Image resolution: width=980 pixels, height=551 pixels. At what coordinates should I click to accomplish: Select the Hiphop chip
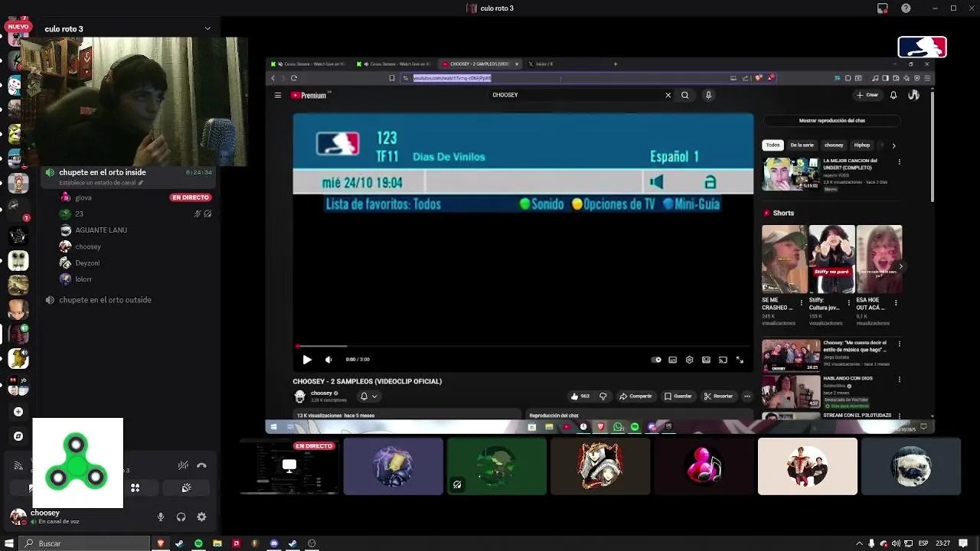(862, 145)
